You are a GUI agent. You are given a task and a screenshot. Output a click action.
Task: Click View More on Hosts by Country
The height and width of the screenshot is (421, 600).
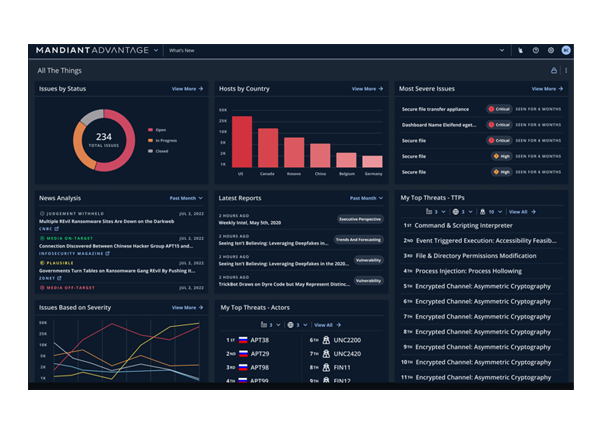point(367,89)
